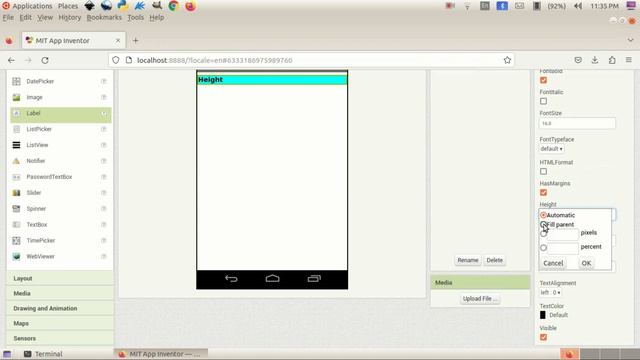The image size is (640, 360).
Task: Open Save to Pocket icon
Action: pyautogui.click(x=578, y=60)
